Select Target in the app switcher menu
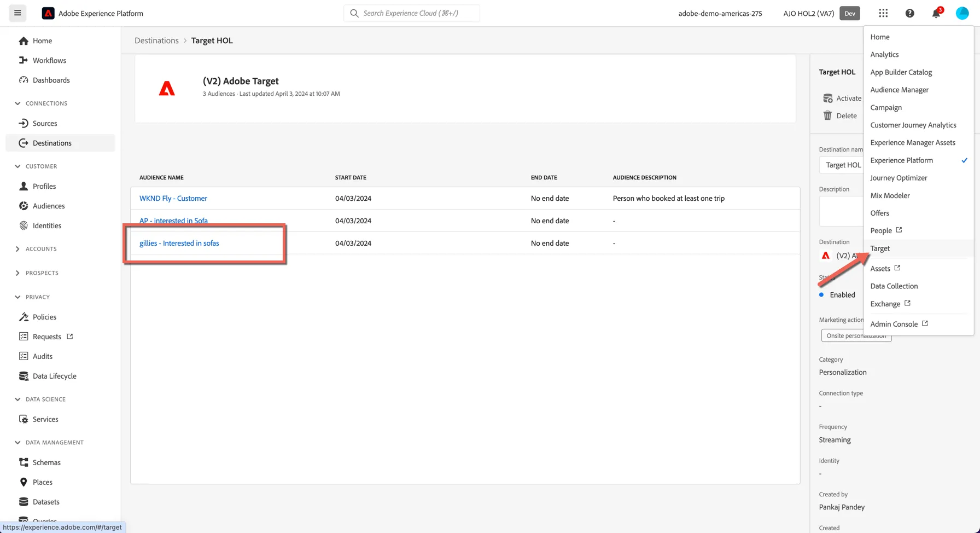Screen dimensions: 980x533 tap(880, 248)
